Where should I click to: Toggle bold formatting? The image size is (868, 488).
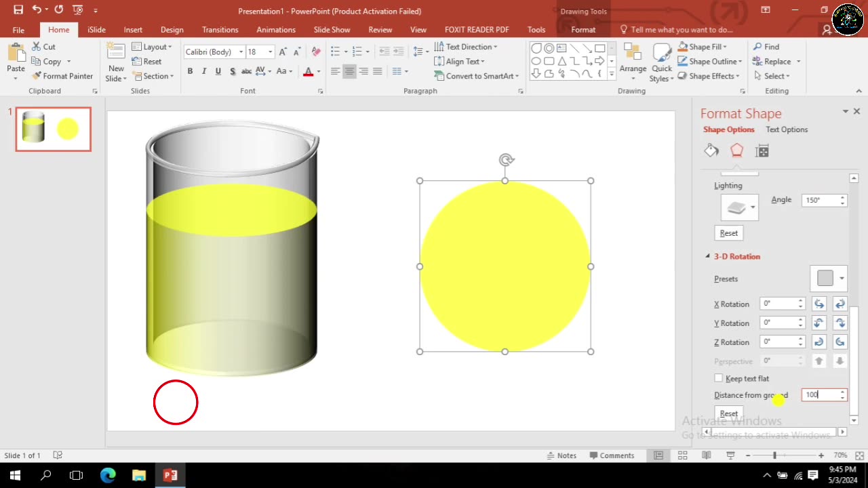(x=190, y=71)
